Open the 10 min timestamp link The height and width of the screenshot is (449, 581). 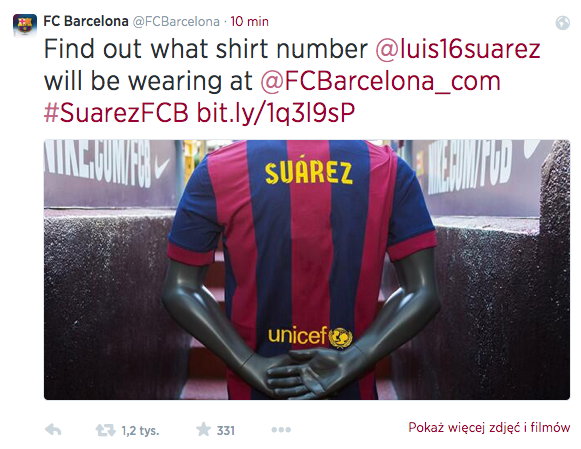click(x=249, y=21)
